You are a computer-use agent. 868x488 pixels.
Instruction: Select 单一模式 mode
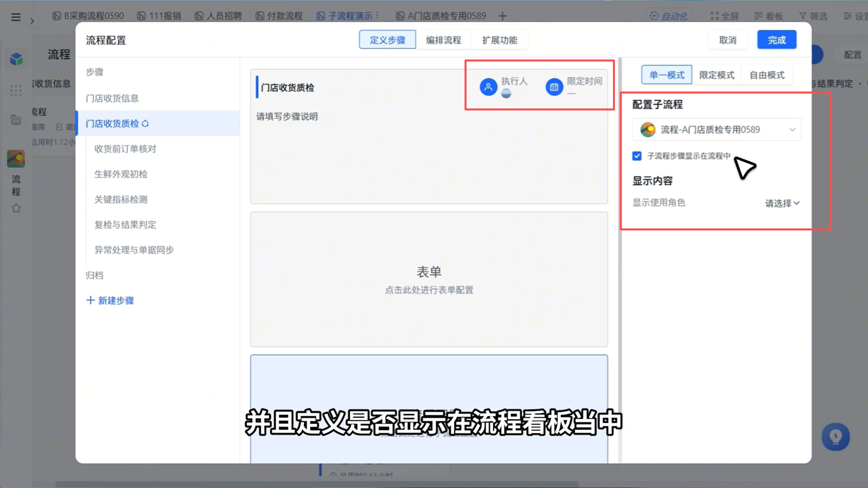(667, 75)
